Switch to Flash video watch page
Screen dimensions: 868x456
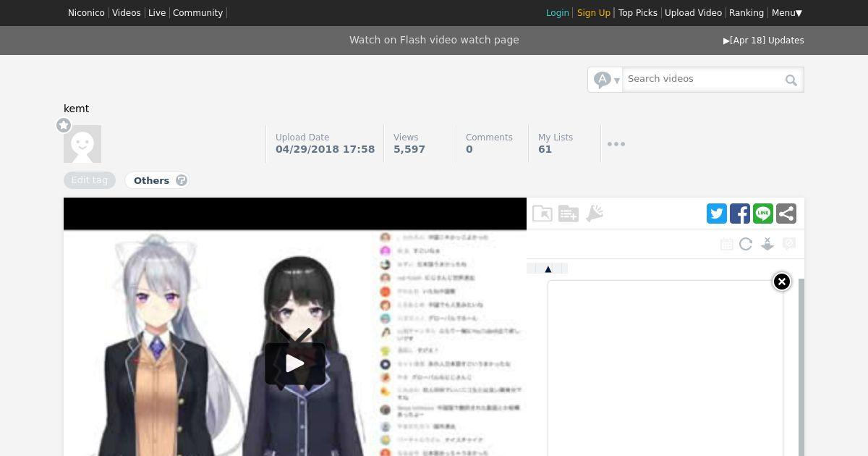coord(434,40)
